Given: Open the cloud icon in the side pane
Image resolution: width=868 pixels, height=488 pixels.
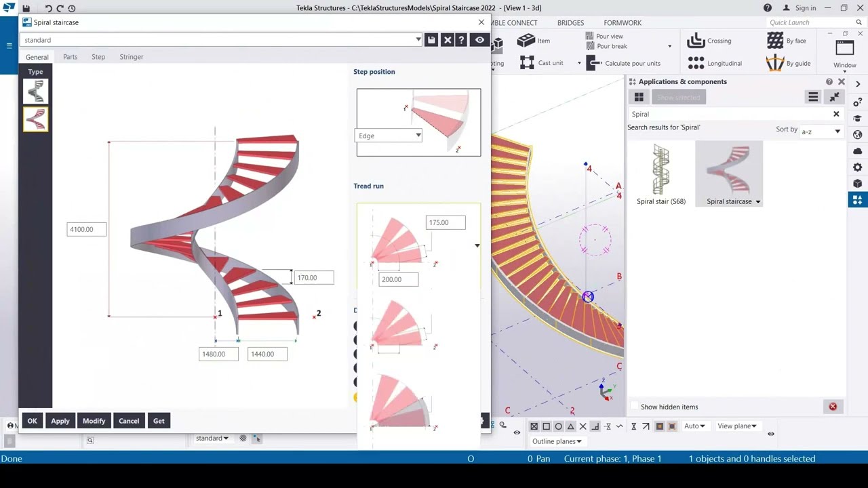Looking at the screenshot, I should [858, 151].
